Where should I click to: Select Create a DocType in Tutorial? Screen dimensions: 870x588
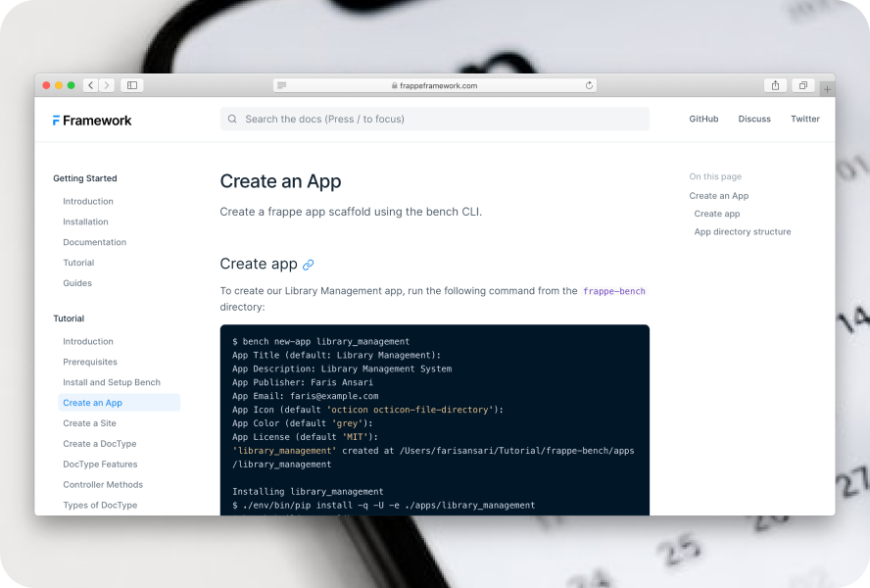click(x=100, y=444)
